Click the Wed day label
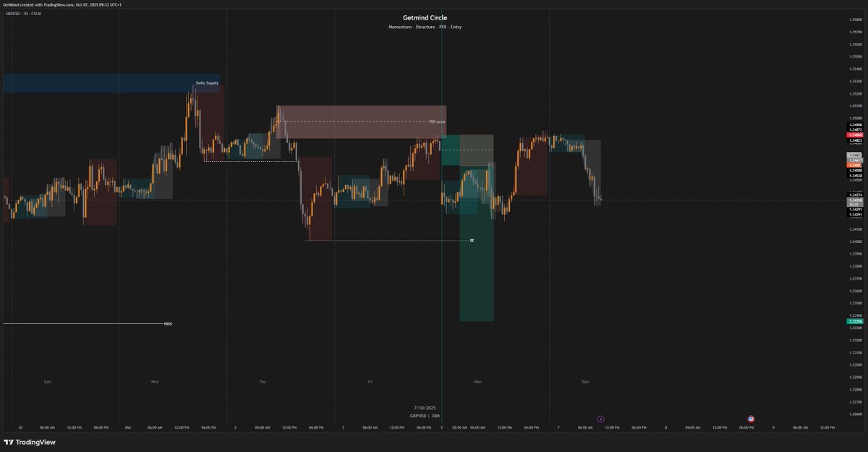 tap(155, 381)
